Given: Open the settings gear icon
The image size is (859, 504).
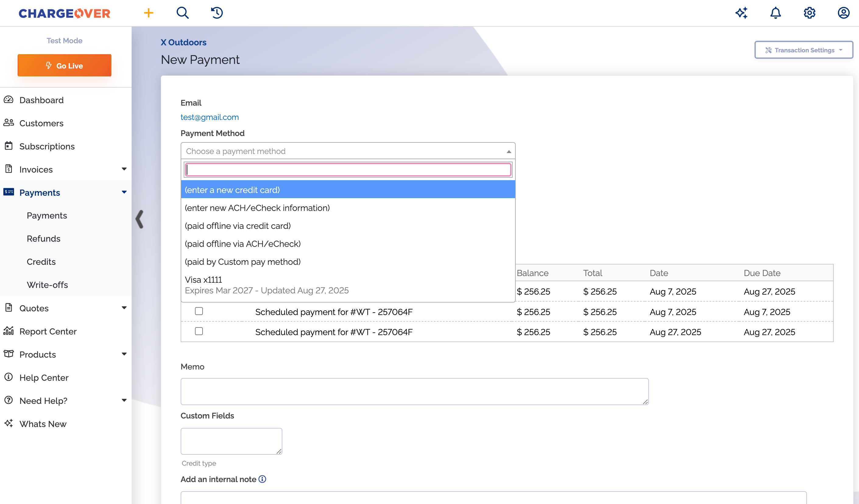Looking at the screenshot, I should 810,13.
